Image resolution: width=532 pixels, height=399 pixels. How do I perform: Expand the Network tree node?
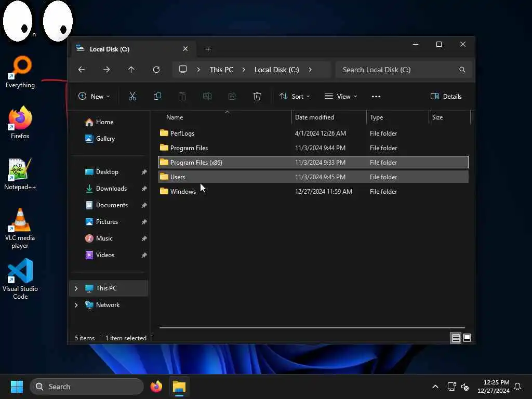76,305
